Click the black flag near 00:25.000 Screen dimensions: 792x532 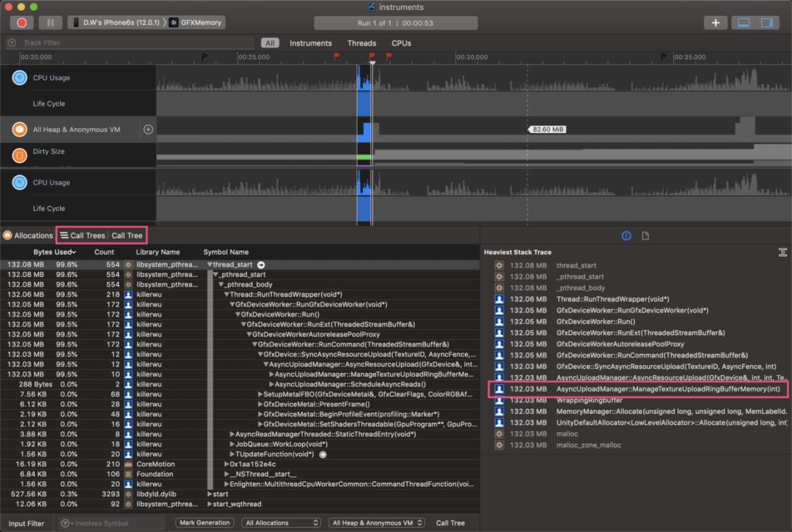click(x=204, y=56)
